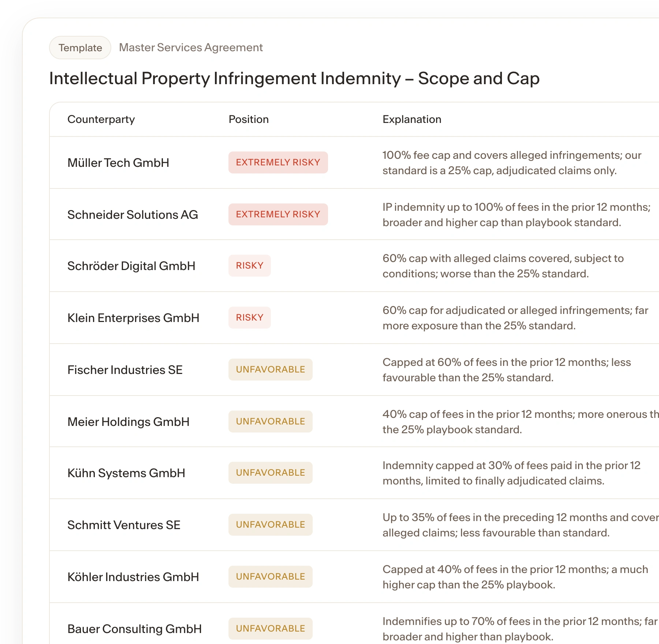Click Meier Holdings' UNFAVORABLE badge
Viewport: 659px width, 644px height.
click(271, 422)
